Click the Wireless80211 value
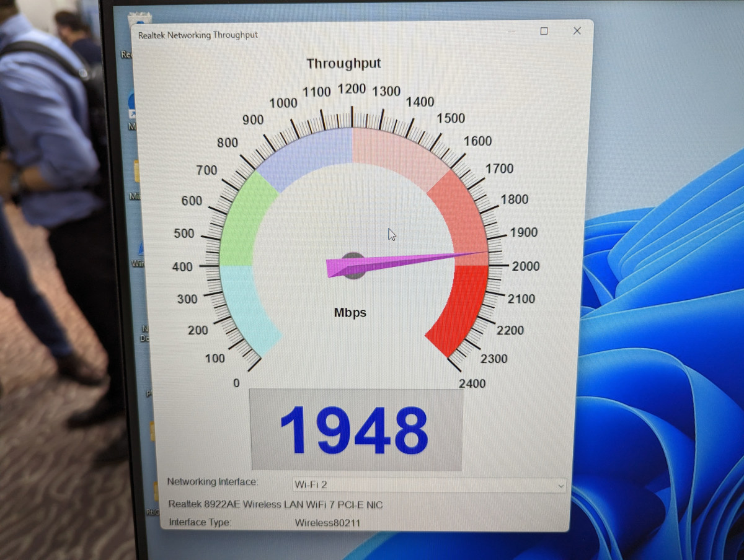The image size is (744, 560). (327, 523)
